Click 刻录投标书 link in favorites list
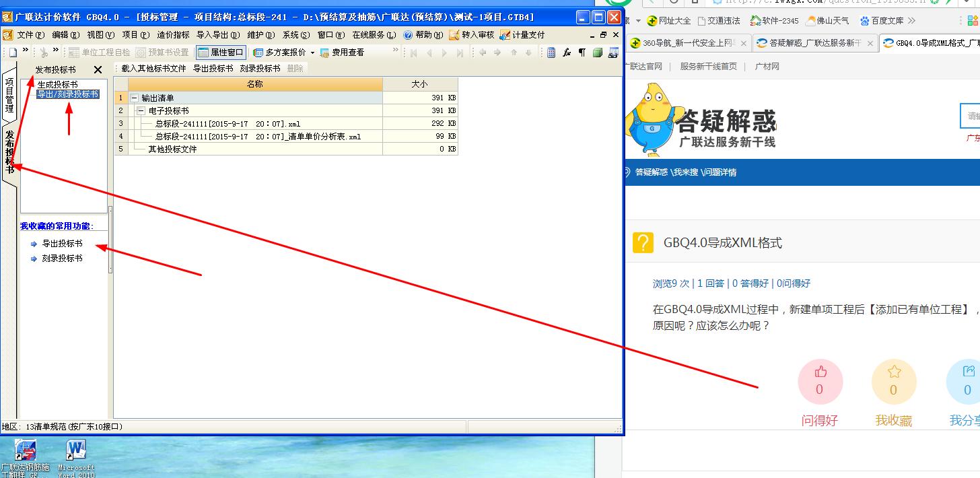 pyautogui.click(x=62, y=259)
